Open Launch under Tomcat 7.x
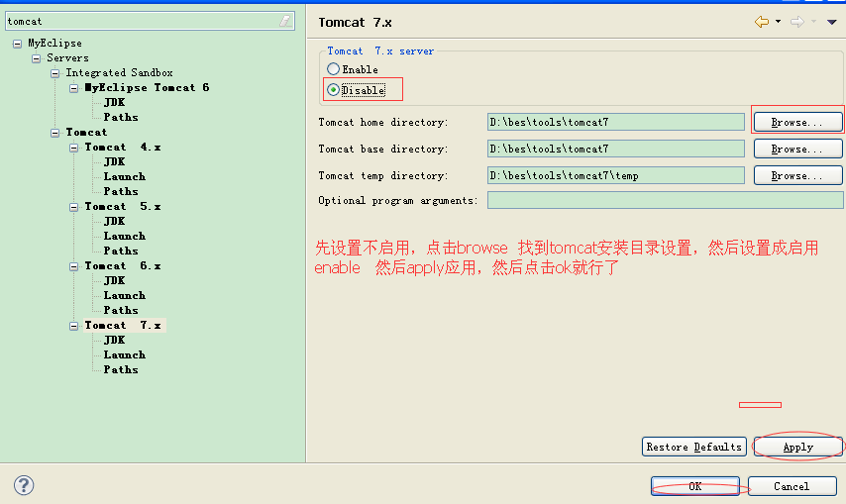 pos(125,354)
